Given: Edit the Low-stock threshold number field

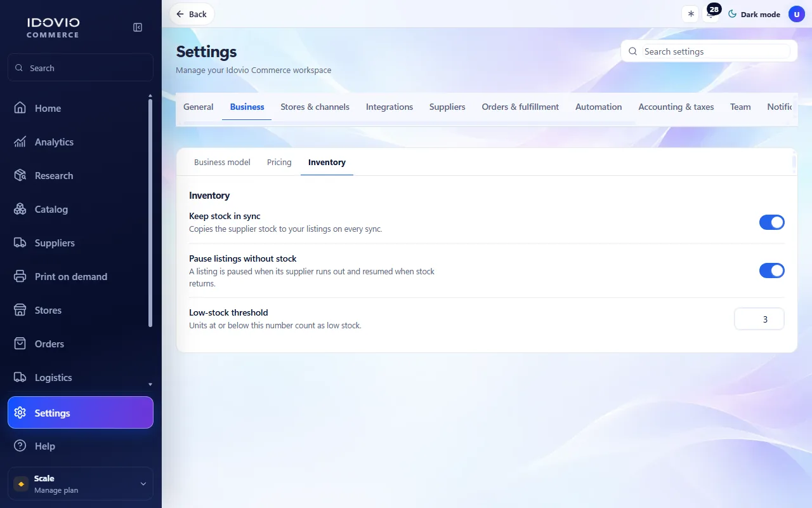Looking at the screenshot, I should 759,319.
